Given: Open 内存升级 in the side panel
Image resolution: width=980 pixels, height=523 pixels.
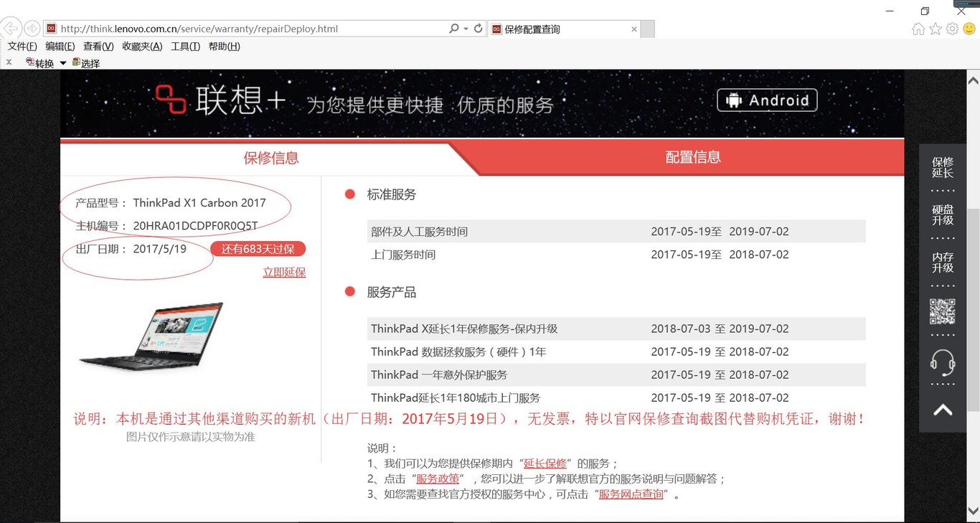Looking at the screenshot, I should coord(943,263).
